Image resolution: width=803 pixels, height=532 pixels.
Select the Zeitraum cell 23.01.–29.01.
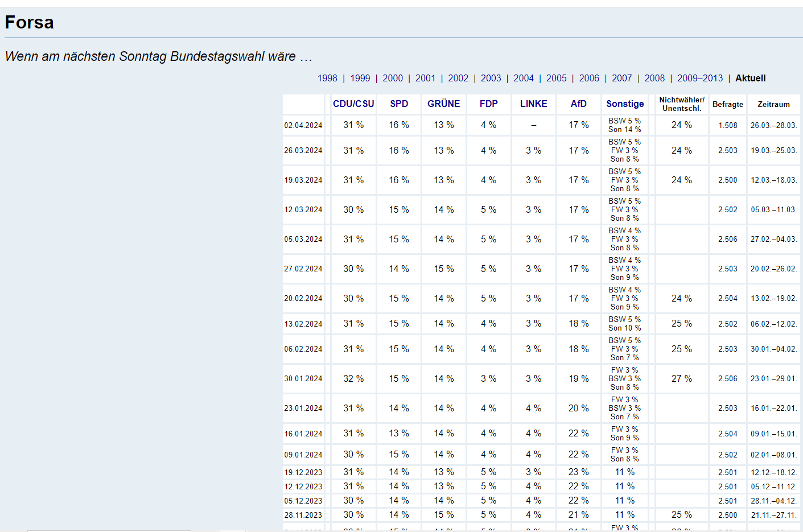[x=773, y=378]
